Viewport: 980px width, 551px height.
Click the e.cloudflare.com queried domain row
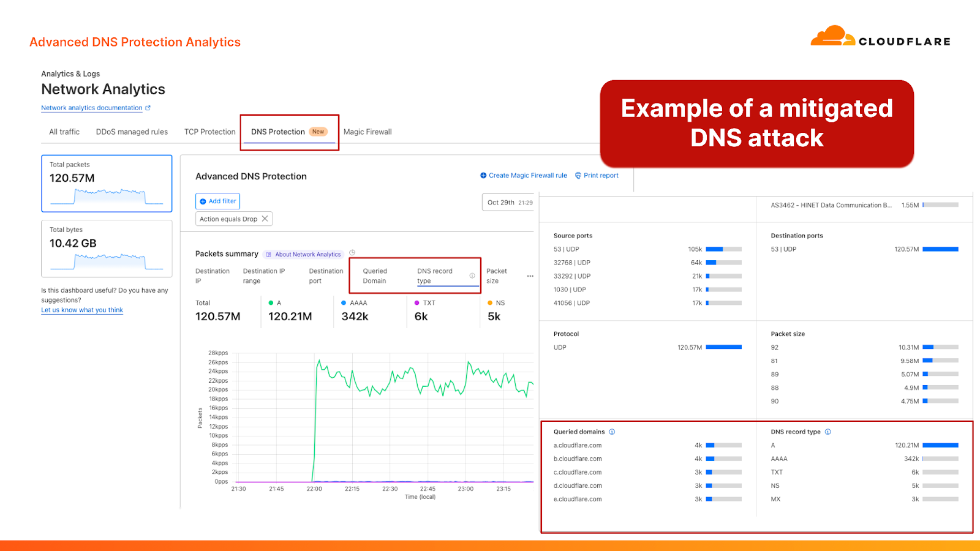[x=647, y=500]
